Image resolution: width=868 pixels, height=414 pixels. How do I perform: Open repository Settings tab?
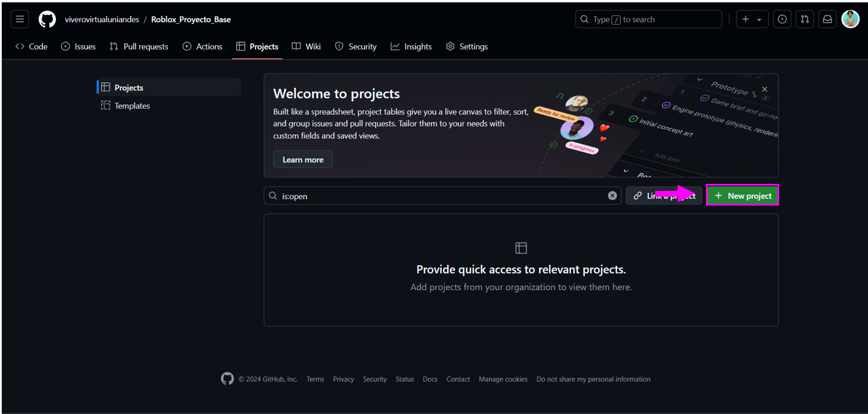467,47
